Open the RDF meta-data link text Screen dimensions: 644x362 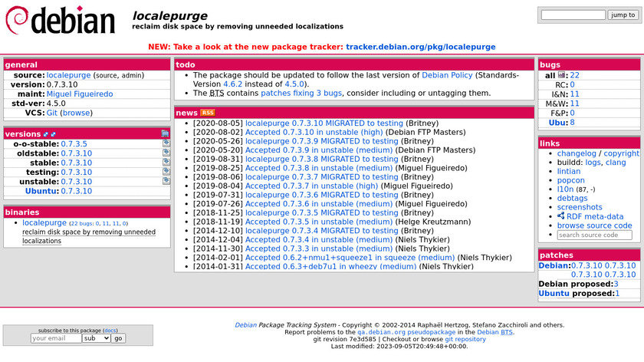[595, 216]
